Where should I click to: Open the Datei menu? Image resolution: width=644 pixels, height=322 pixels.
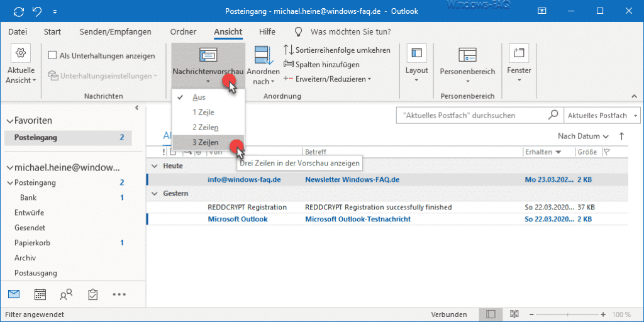point(17,31)
